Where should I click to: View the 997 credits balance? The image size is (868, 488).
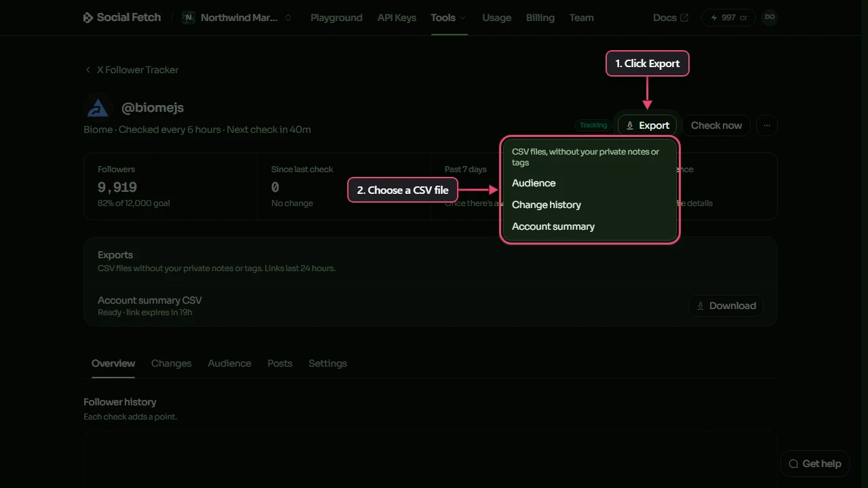click(728, 18)
